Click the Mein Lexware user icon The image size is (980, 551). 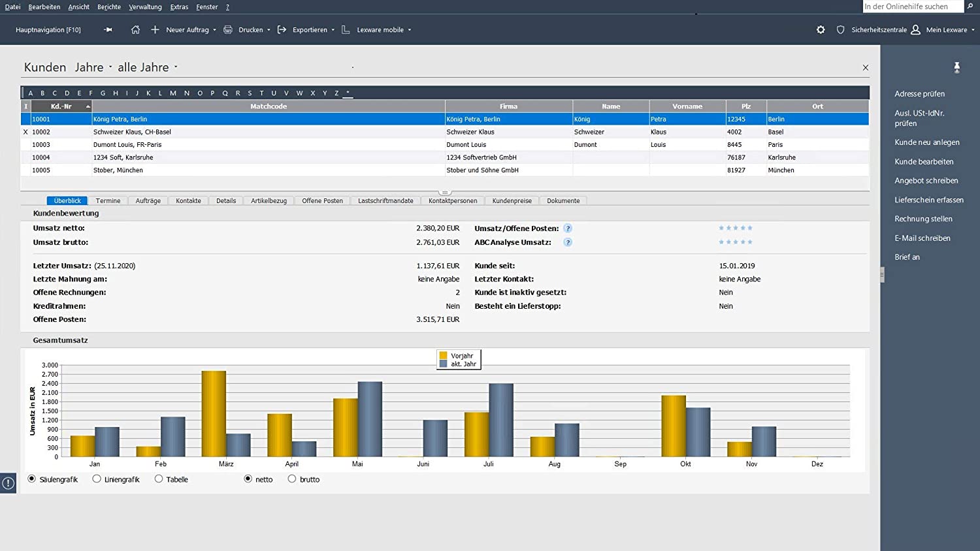click(915, 30)
